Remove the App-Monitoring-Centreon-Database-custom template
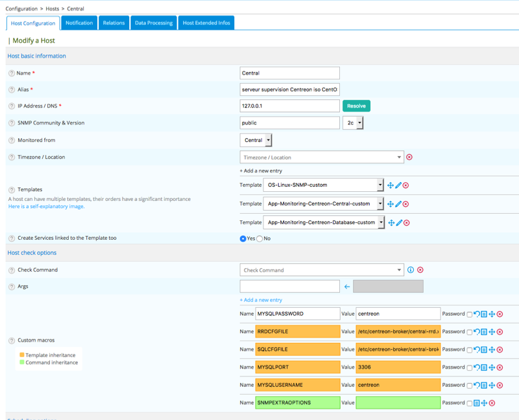The height and width of the screenshot is (420, 519). tap(406, 222)
